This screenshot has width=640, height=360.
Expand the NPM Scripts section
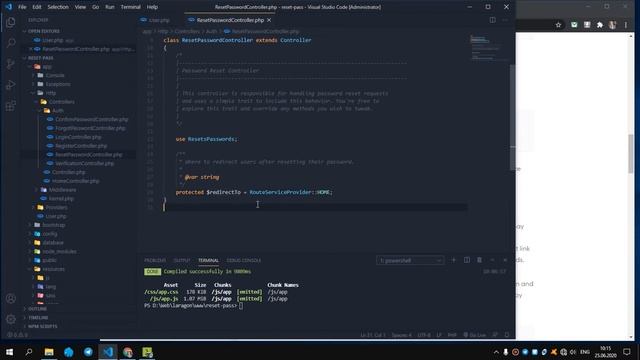click(x=42, y=327)
